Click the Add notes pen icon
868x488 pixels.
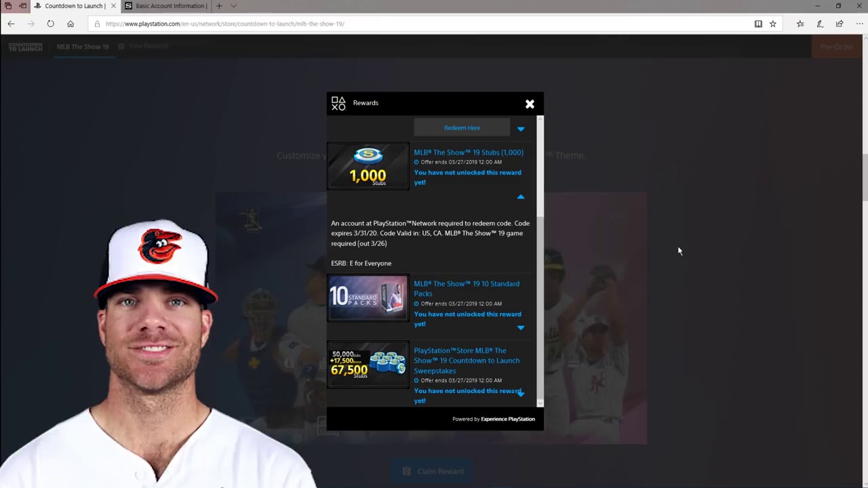(820, 24)
